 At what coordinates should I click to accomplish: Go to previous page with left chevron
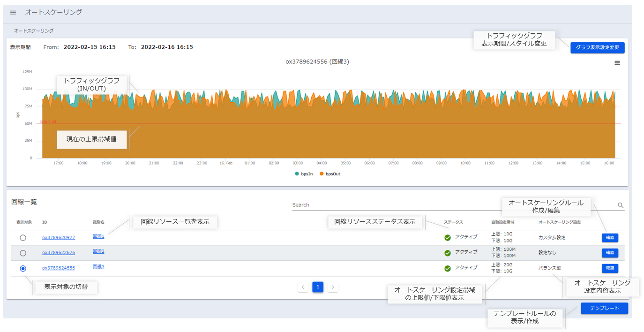(x=303, y=287)
